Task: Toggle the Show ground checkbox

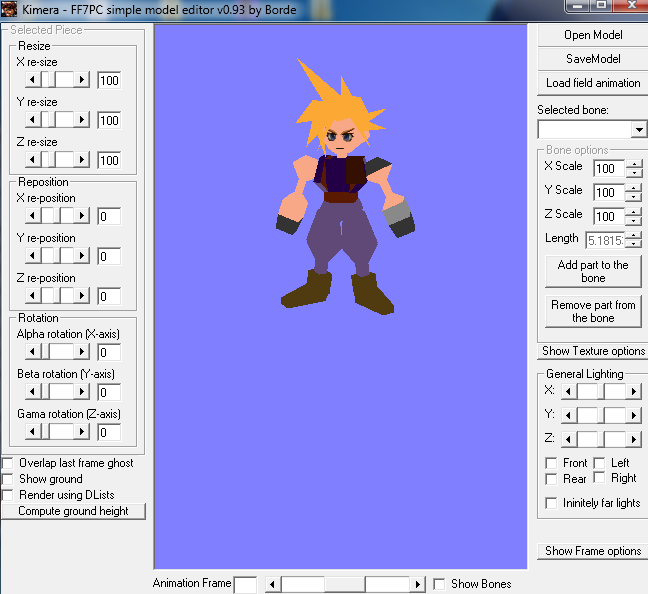Action: tap(7, 479)
